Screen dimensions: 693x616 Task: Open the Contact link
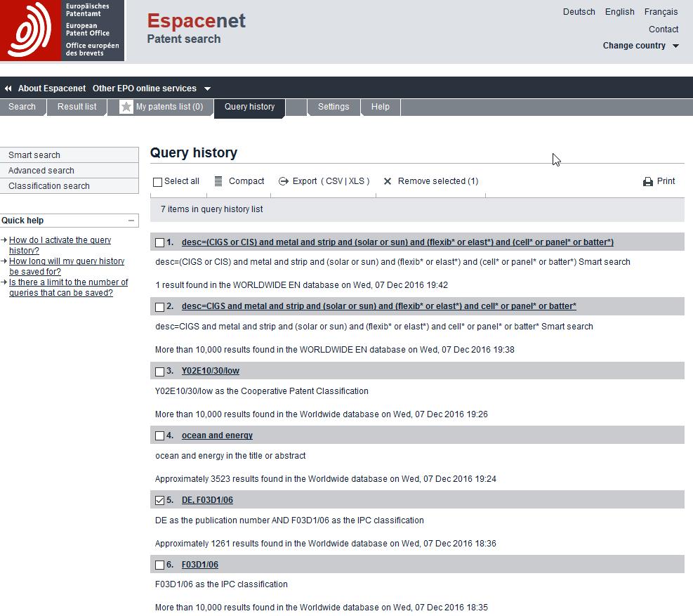click(664, 30)
